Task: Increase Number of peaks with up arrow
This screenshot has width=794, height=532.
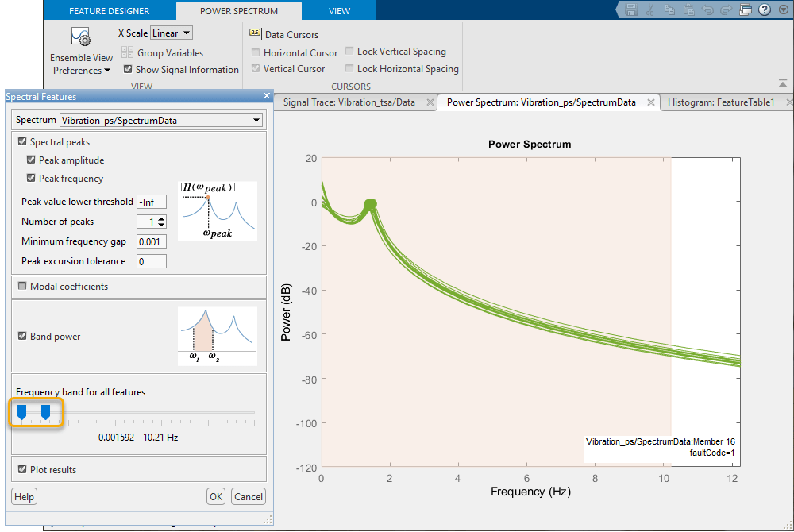Action: (161, 218)
